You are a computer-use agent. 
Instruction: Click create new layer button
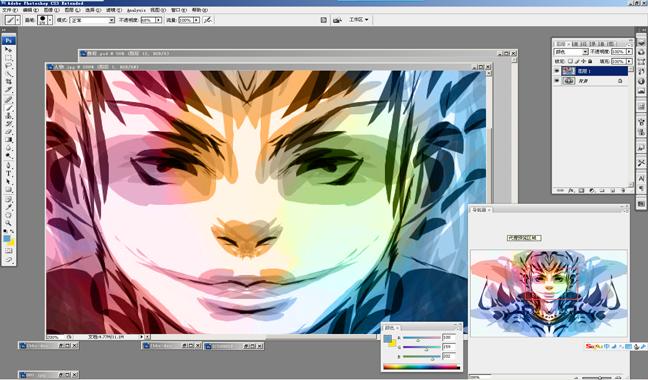coord(612,190)
